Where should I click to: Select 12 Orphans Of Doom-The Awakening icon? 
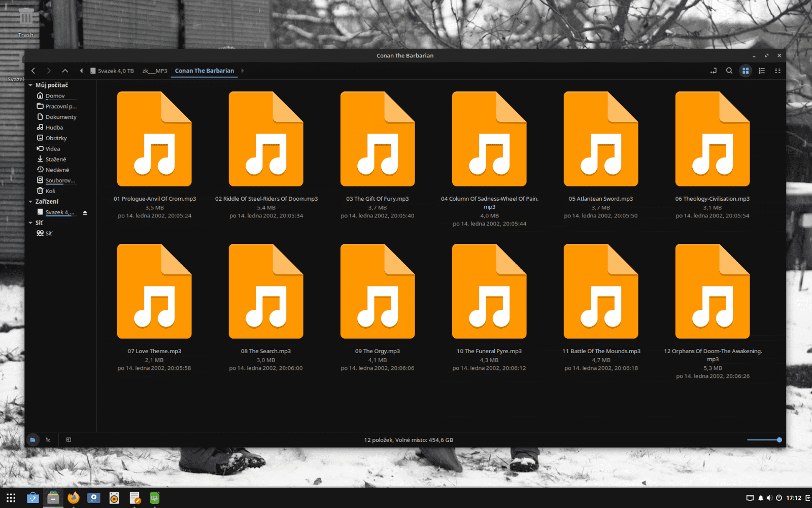tap(713, 291)
